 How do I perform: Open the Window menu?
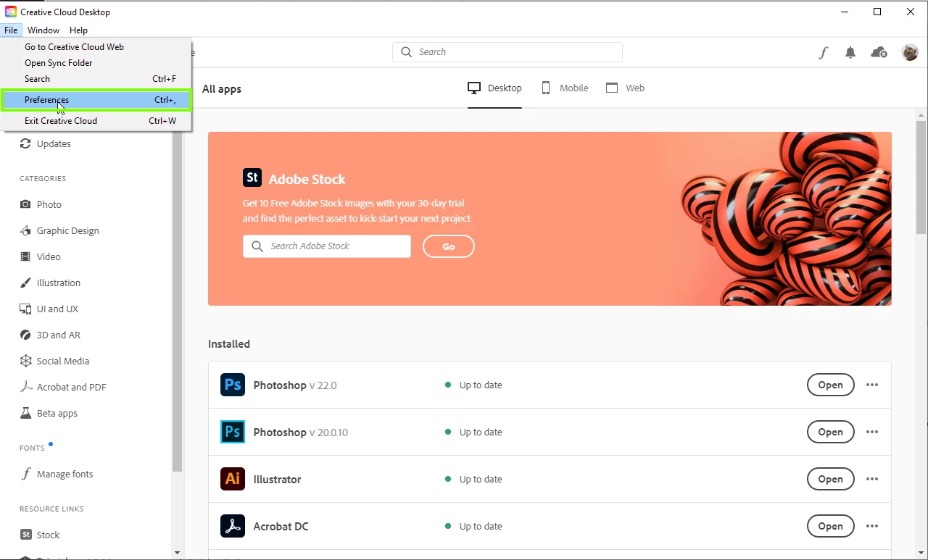pyautogui.click(x=43, y=30)
